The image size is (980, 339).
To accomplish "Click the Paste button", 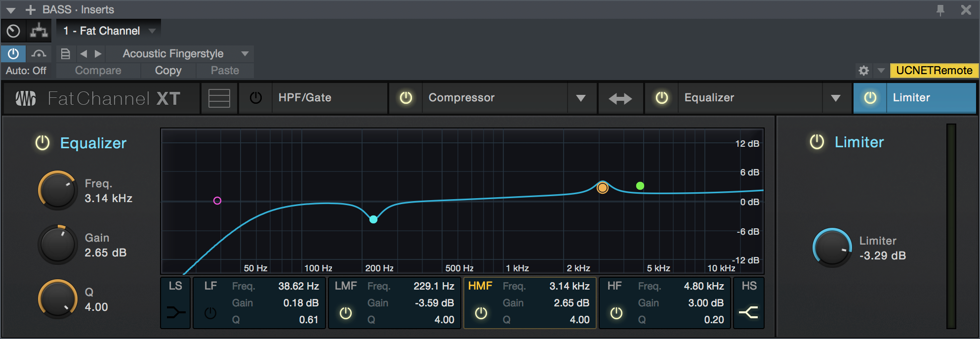I will (x=225, y=71).
